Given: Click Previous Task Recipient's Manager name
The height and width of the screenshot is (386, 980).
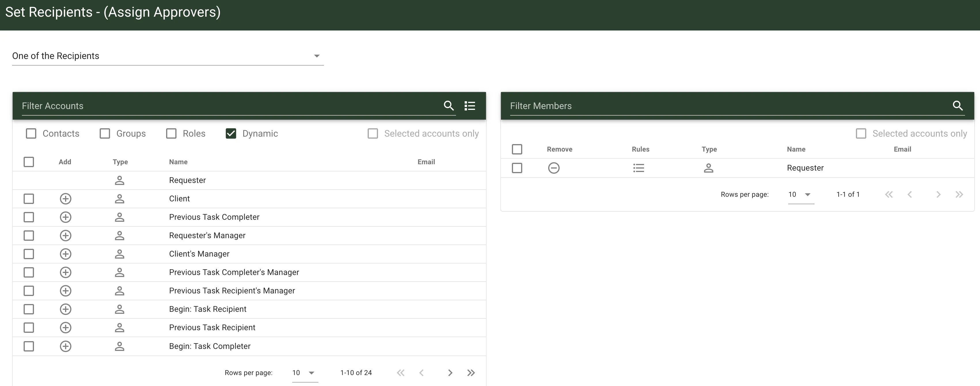Looking at the screenshot, I should click(232, 291).
